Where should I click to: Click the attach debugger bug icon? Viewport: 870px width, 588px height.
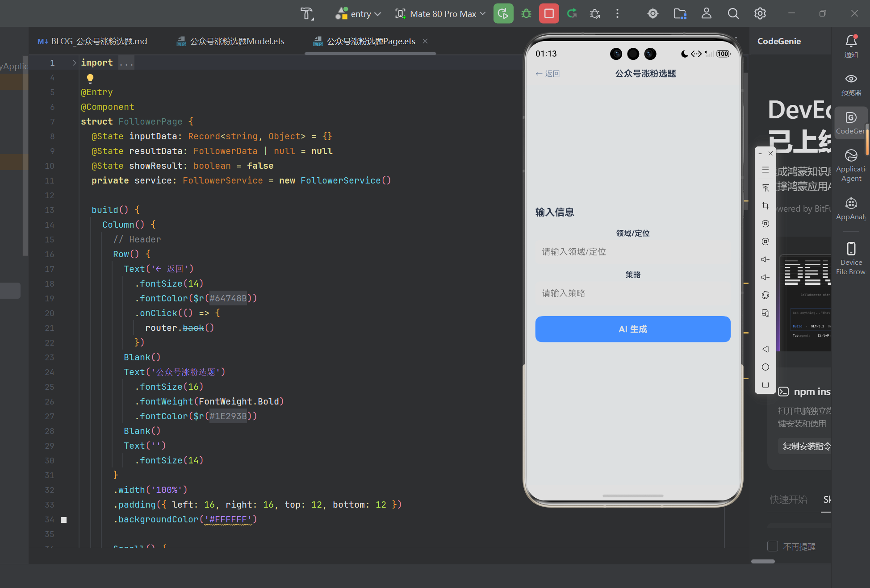[x=595, y=14]
